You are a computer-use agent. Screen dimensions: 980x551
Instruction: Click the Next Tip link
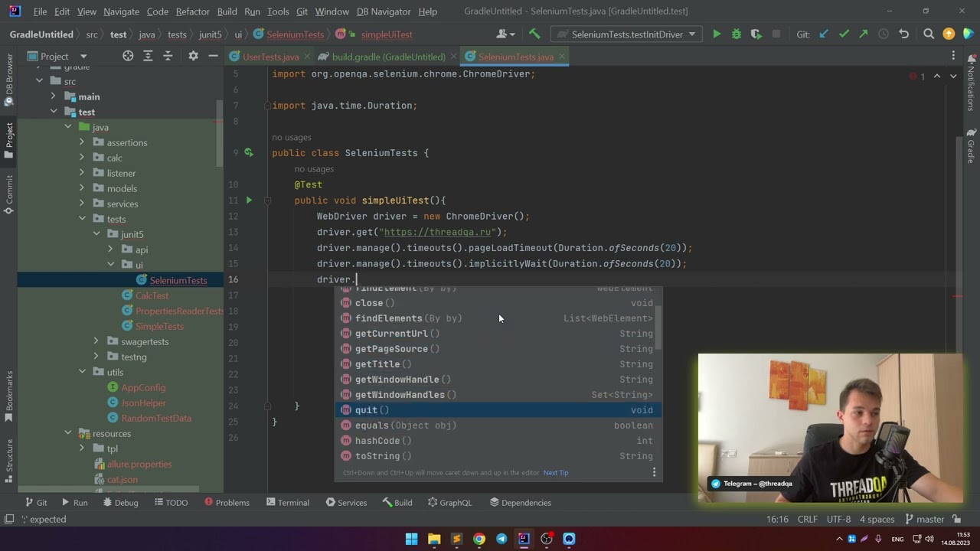556,472
